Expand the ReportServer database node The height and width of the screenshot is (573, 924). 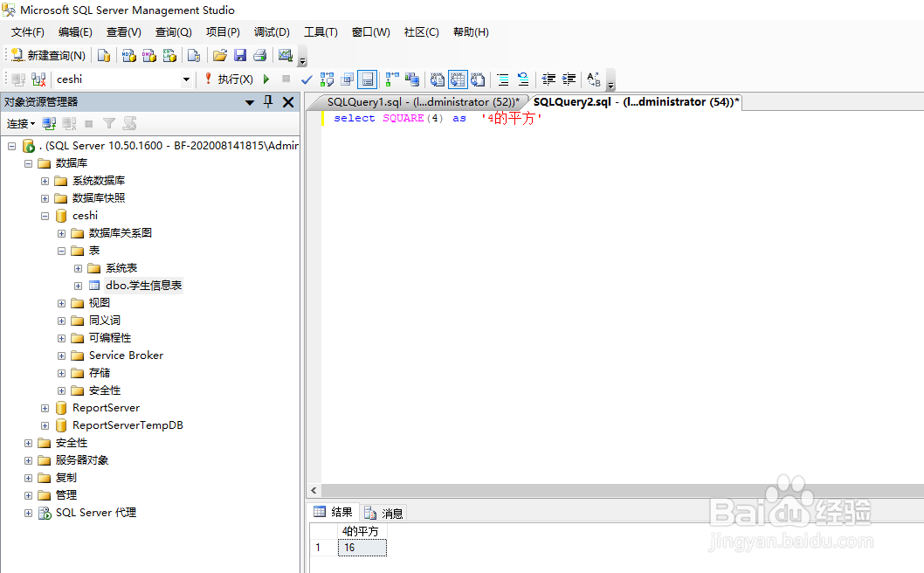click(x=45, y=408)
